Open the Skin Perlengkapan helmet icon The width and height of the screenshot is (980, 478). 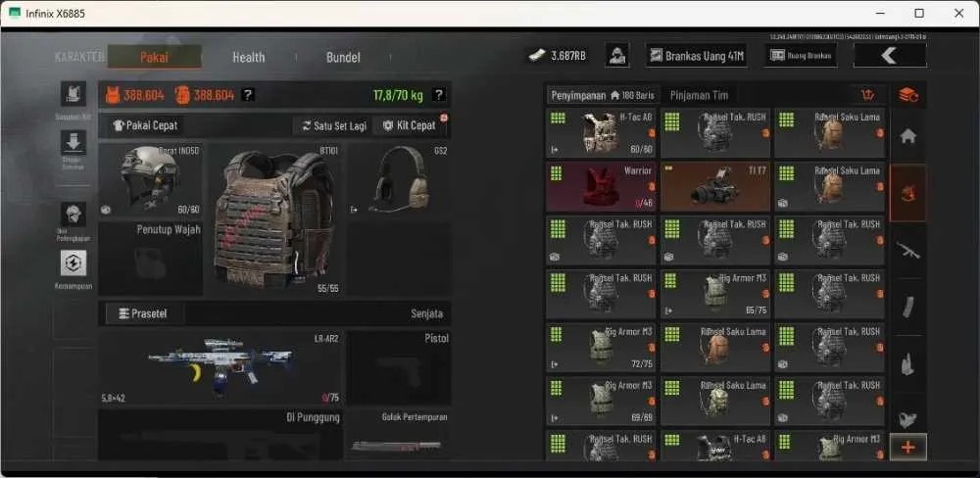(73, 215)
